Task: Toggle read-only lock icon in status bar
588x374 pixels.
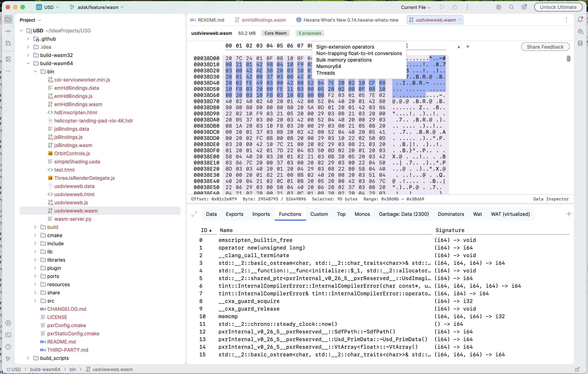Action: click(x=577, y=369)
